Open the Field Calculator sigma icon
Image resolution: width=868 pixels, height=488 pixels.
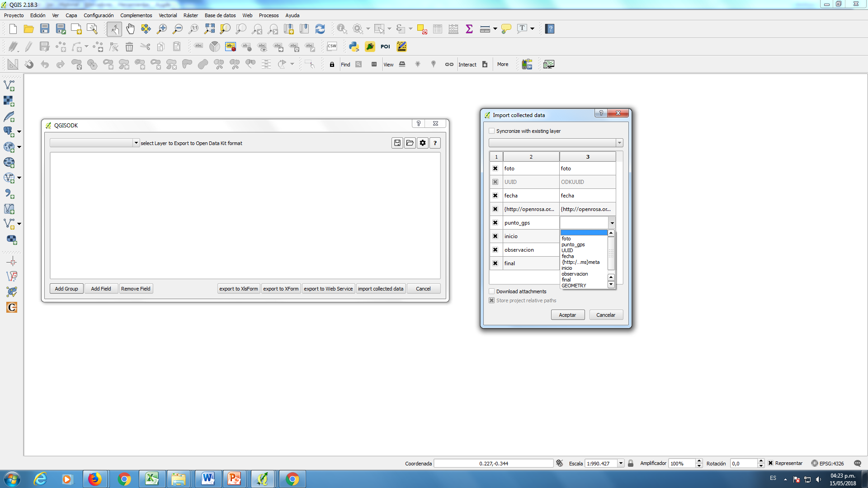coord(469,29)
